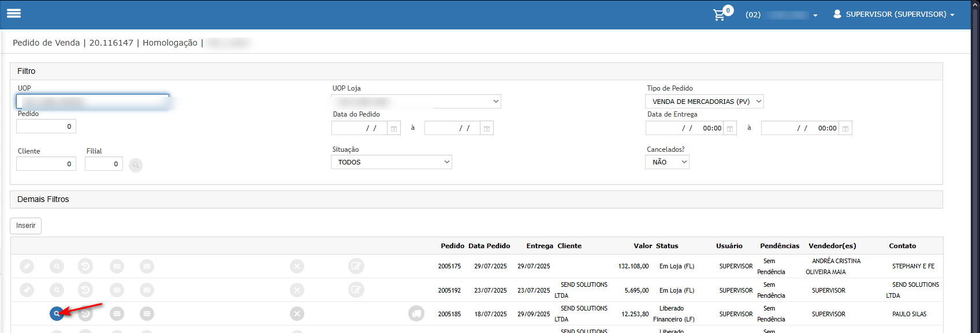Edit order 2005175 with pencil icon

click(27, 266)
